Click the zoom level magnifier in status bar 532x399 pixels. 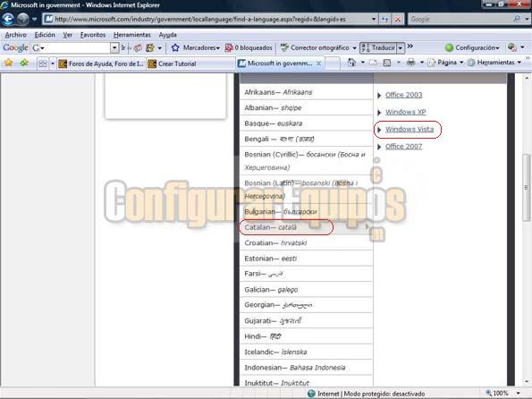tap(488, 394)
